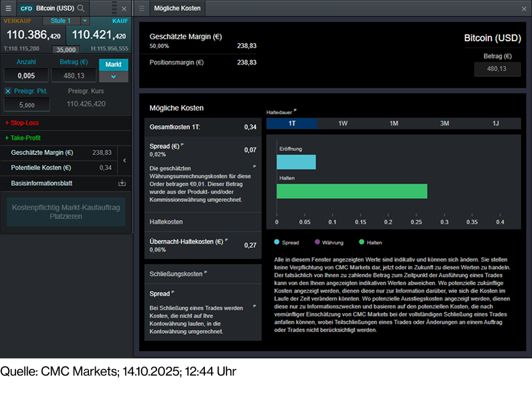Click the info flag next to Übernacht-Haltekosten

click(226, 241)
